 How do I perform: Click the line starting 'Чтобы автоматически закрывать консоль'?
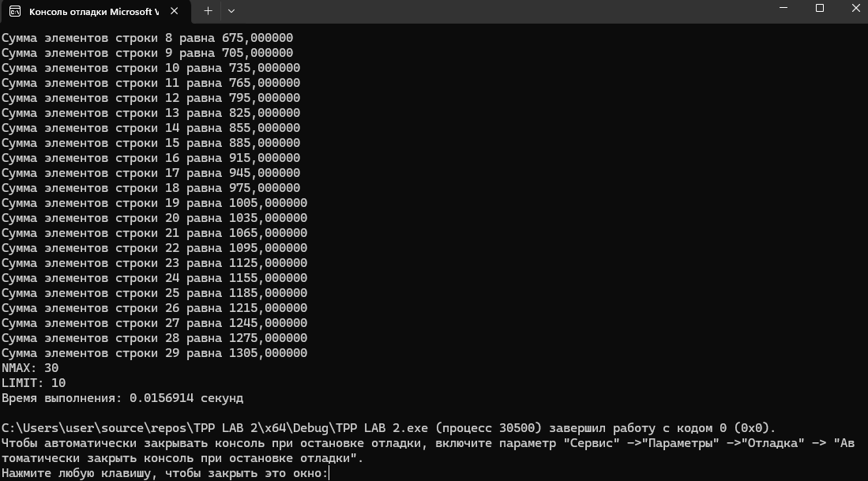pyautogui.click(x=428, y=443)
